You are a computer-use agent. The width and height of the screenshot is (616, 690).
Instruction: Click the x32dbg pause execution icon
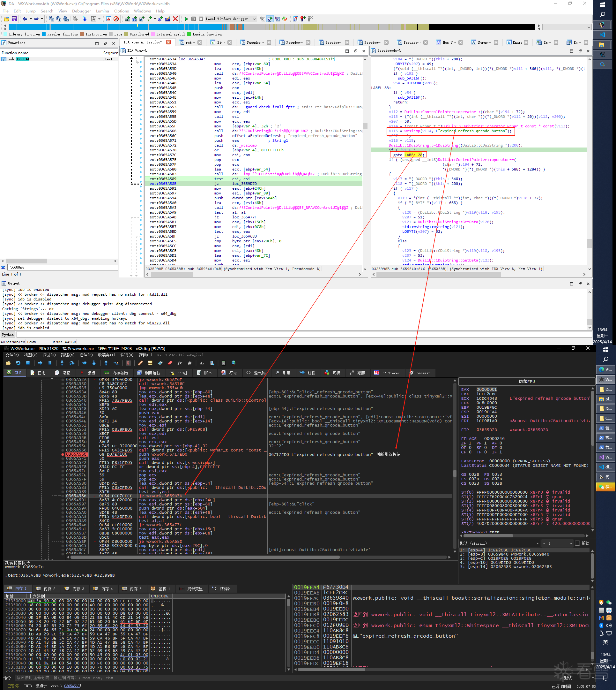50,363
